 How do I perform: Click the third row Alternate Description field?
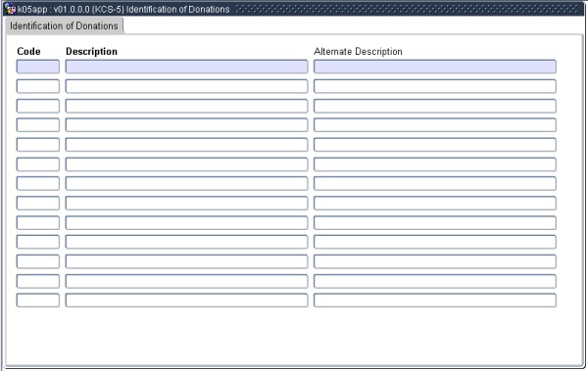[x=434, y=106]
